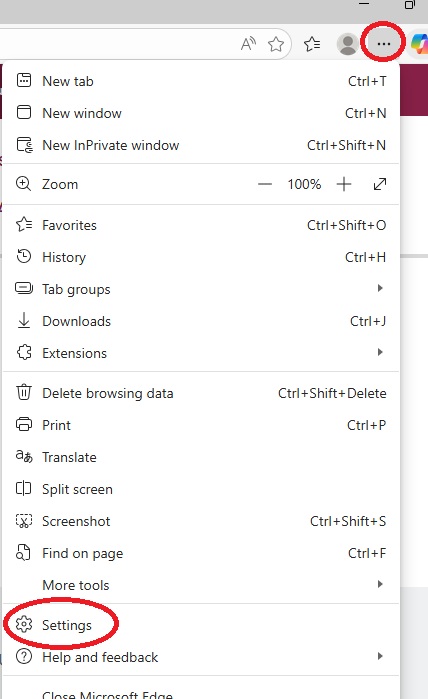Open the Settings and more ellipsis button

coord(383,44)
